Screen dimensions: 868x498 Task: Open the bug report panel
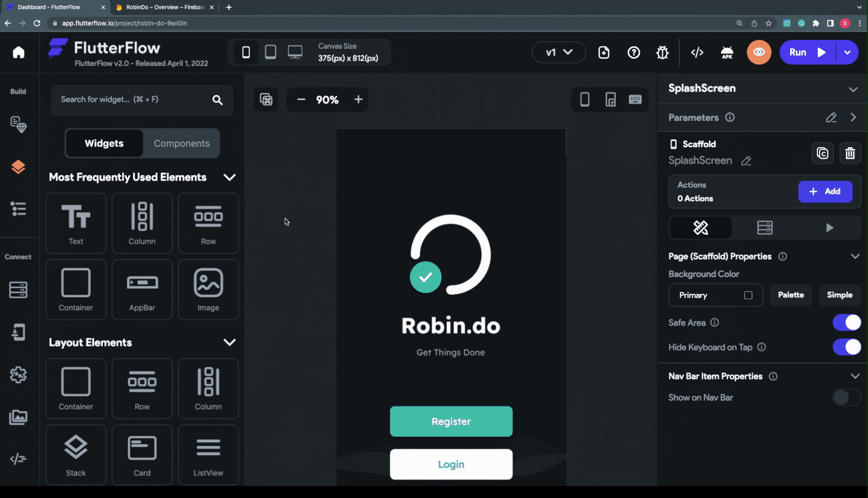click(662, 53)
